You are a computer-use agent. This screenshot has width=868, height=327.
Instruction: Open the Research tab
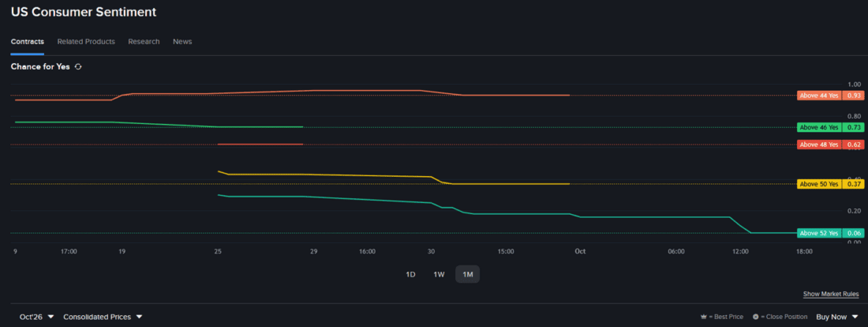(144, 42)
